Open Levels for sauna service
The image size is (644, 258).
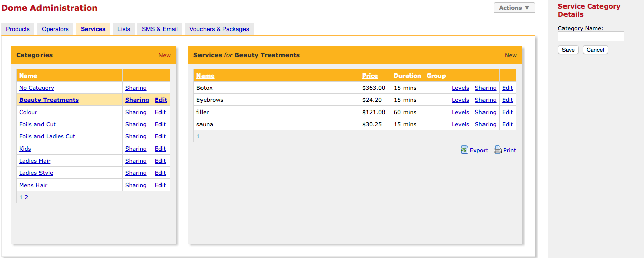point(460,124)
